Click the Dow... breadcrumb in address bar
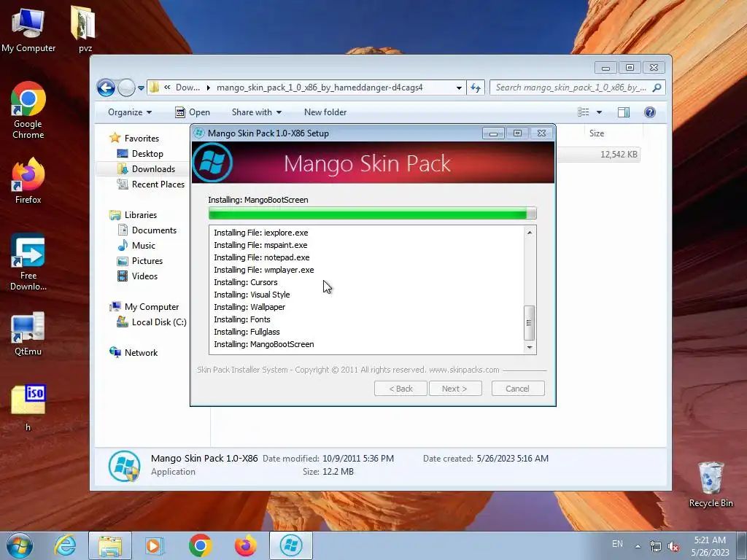Image resolution: width=747 pixels, height=560 pixels. (x=187, y=87)
